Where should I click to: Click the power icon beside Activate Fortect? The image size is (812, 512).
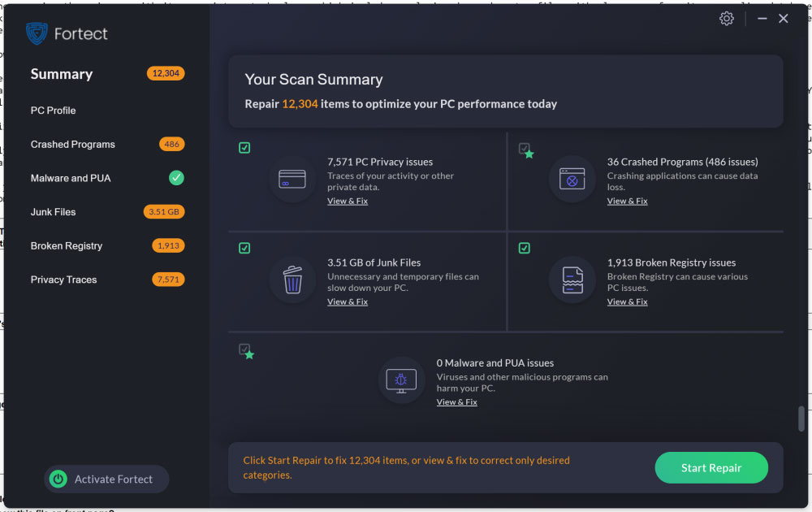point(58,479)
